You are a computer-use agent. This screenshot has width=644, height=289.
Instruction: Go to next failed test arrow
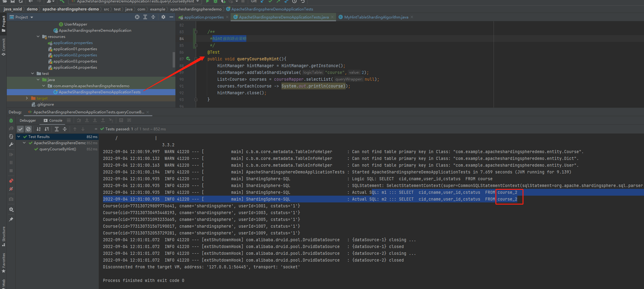pos(83,129)
